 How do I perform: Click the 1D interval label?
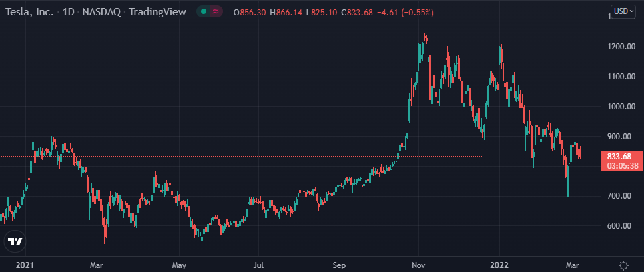coord(69,12)
